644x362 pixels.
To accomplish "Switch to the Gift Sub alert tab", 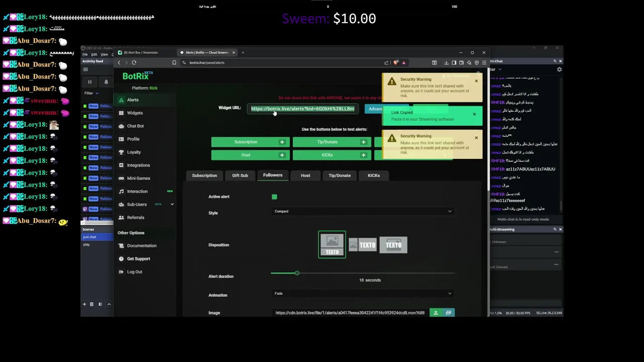I will pos(240,175).
